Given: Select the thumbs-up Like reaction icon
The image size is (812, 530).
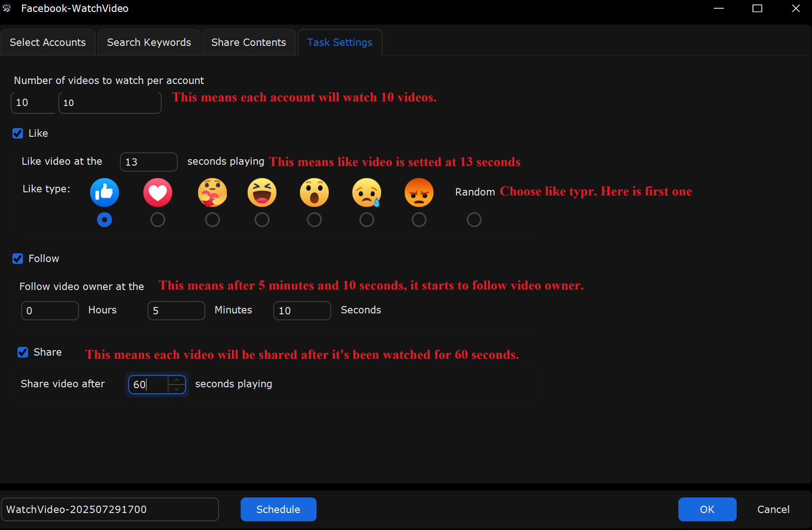Looking at the screenshot, I should [104, 192].
